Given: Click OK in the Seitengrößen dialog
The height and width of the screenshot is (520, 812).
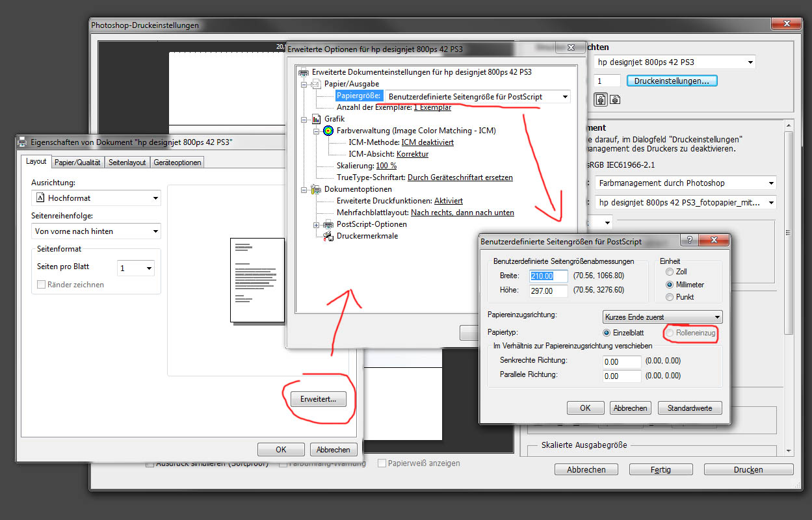Looking at the screenshot, I should click(x=586, y=408).
